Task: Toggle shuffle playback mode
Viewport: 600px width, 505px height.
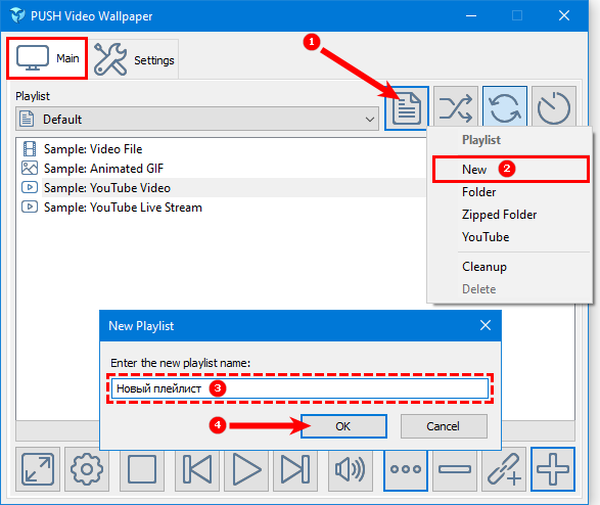Action: (455, 109)
